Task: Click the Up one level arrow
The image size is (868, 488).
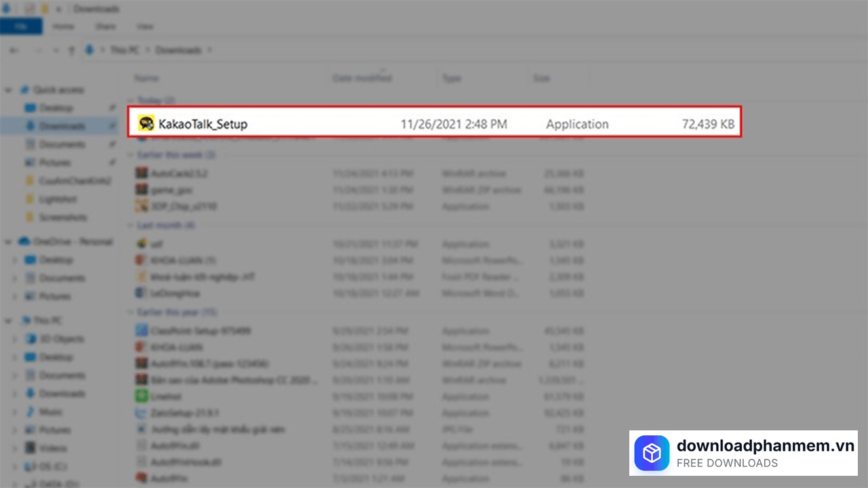Action: [71, 50]
